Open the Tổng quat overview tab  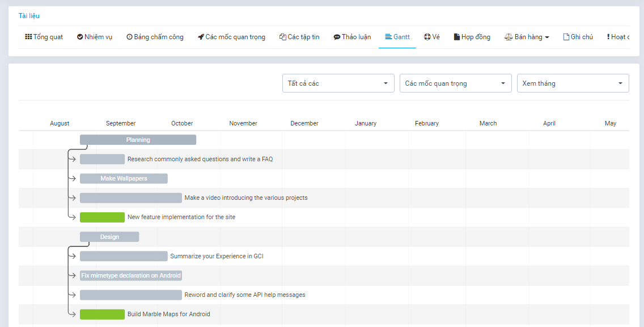[x=44, y=37]
